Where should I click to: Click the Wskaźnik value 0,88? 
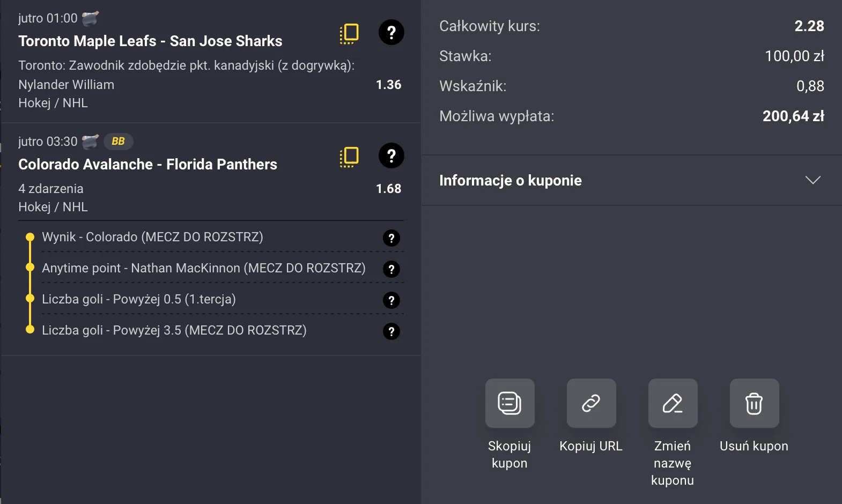(810, 86)
